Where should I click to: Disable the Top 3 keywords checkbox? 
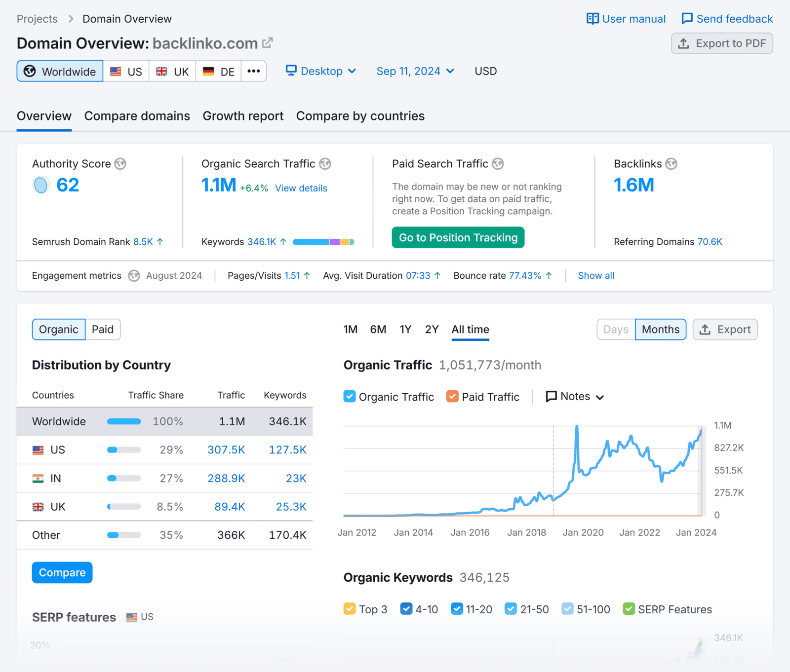(x=350, y=609)
